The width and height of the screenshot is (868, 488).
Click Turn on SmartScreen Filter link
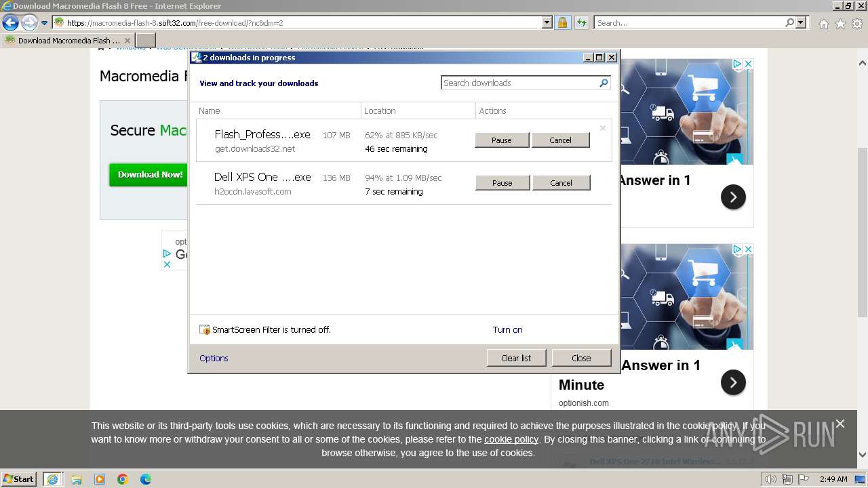(x=507, y=330)
